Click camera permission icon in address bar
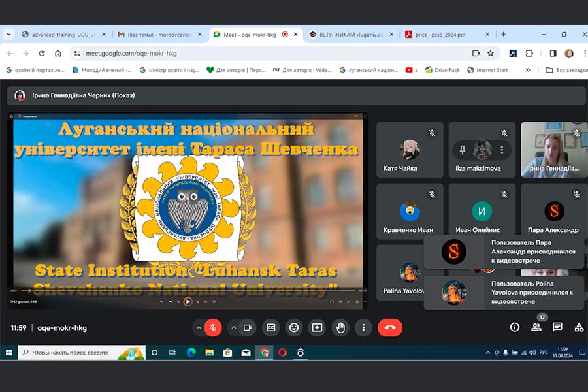Viewport: 588px width, 392px height. click(476, 54)
